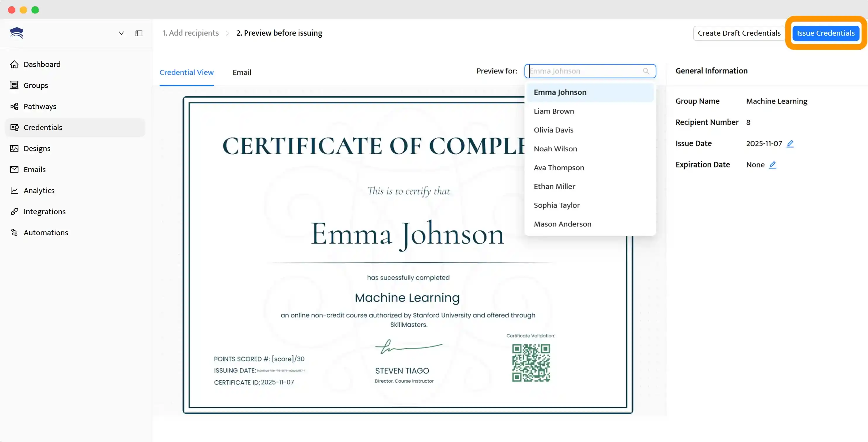868x442 pixels.
Task: Open the Designs section
Action: (x=37, y=148)
